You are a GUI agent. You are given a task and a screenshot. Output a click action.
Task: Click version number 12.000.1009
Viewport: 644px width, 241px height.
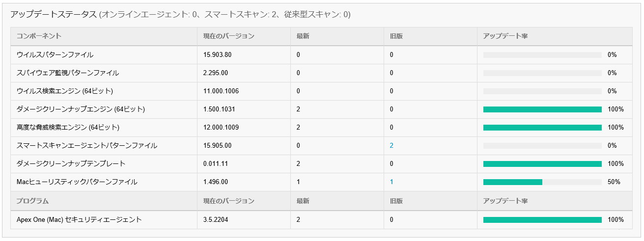point(221,128)
